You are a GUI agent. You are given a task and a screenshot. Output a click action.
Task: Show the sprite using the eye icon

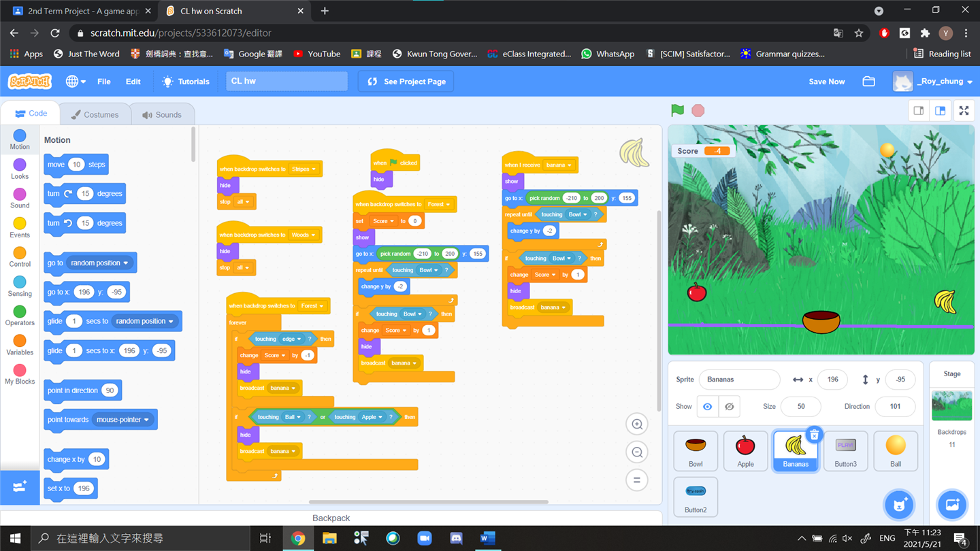coord(707,407)
